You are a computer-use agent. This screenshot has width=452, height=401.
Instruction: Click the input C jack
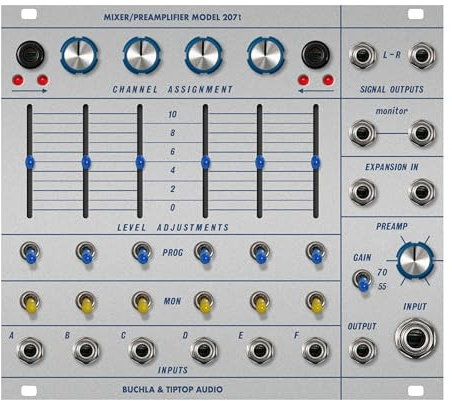pos(142,351)
